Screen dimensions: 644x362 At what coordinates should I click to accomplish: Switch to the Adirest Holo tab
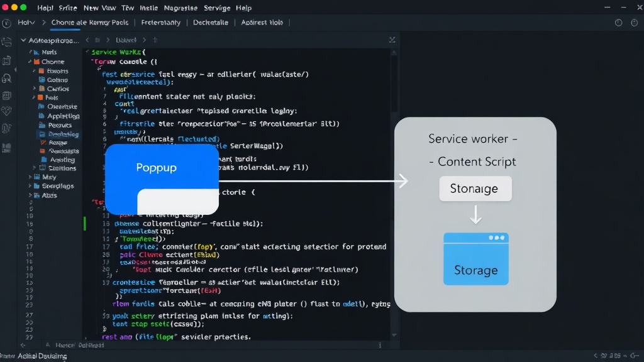262,23
